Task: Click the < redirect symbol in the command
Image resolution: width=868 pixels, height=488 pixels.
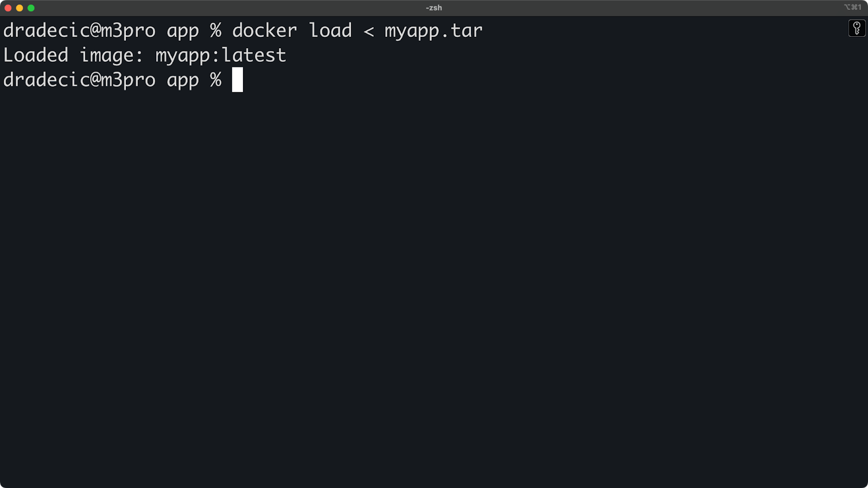Action: (x=369, y=31)
